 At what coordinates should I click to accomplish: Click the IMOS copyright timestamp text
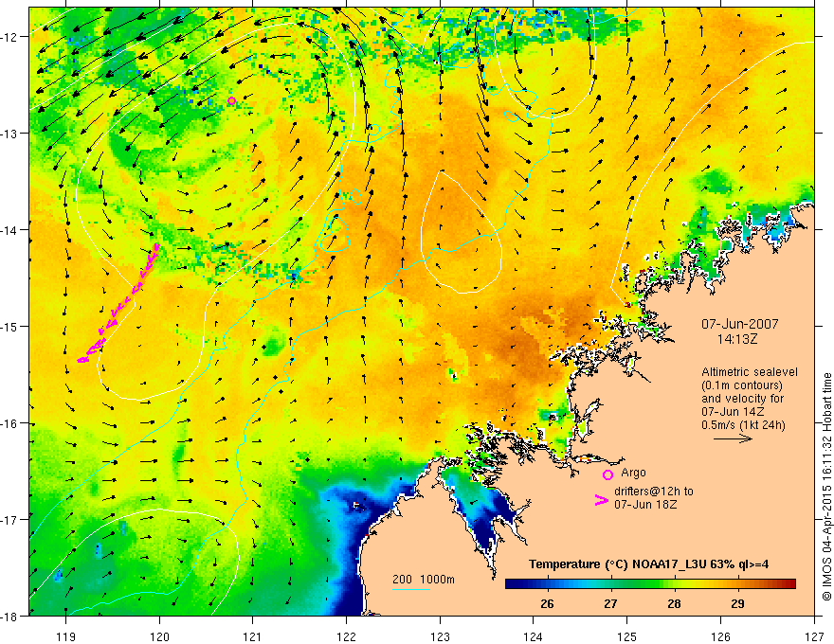(826, 487)
